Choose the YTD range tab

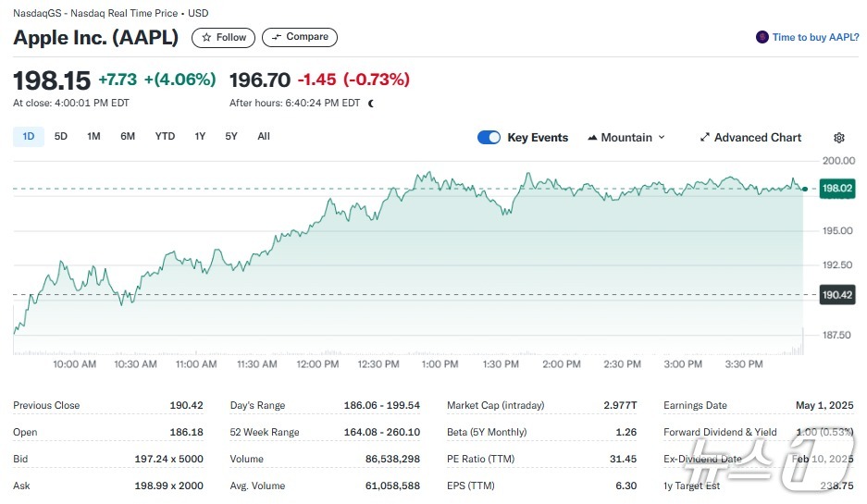165,137
